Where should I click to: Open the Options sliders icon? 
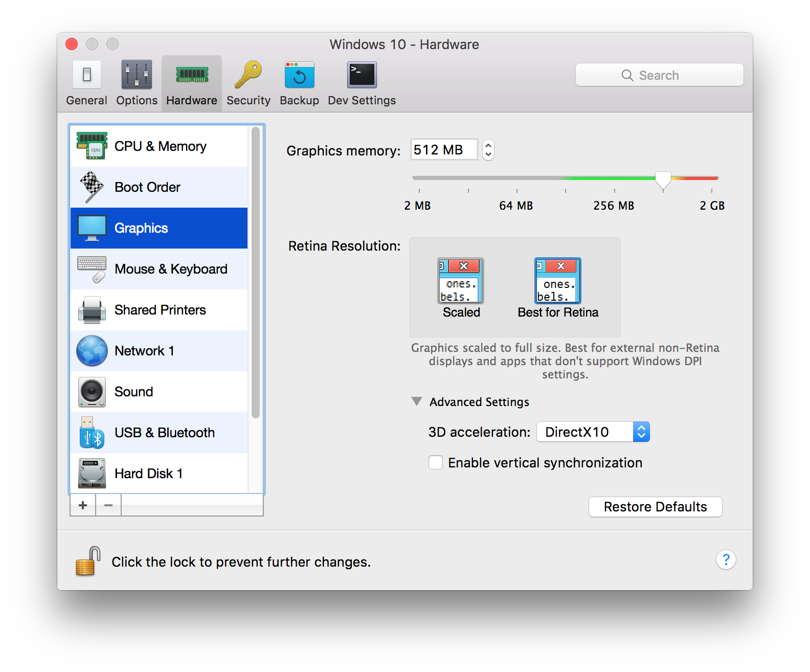click(137, 75)
